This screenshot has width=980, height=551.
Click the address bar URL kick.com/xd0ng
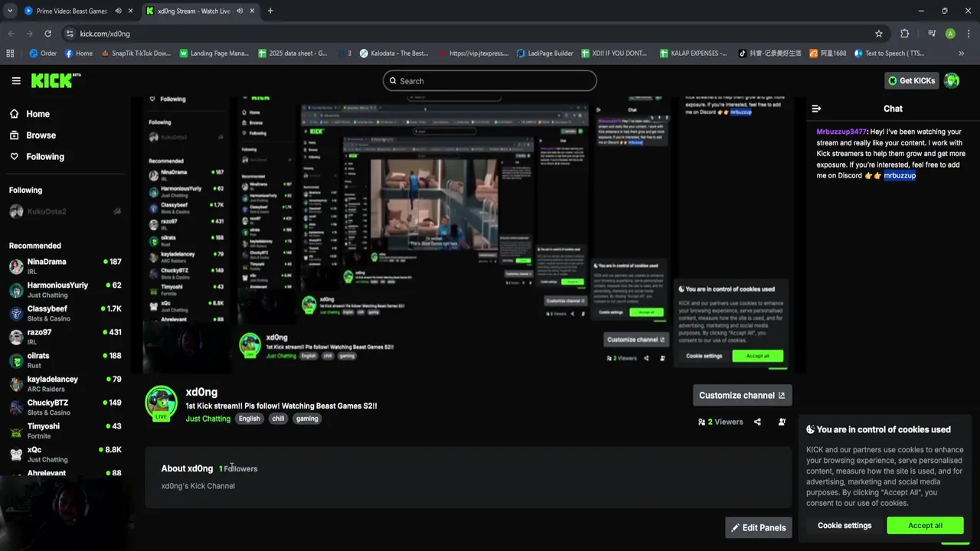tap(105, 34)
